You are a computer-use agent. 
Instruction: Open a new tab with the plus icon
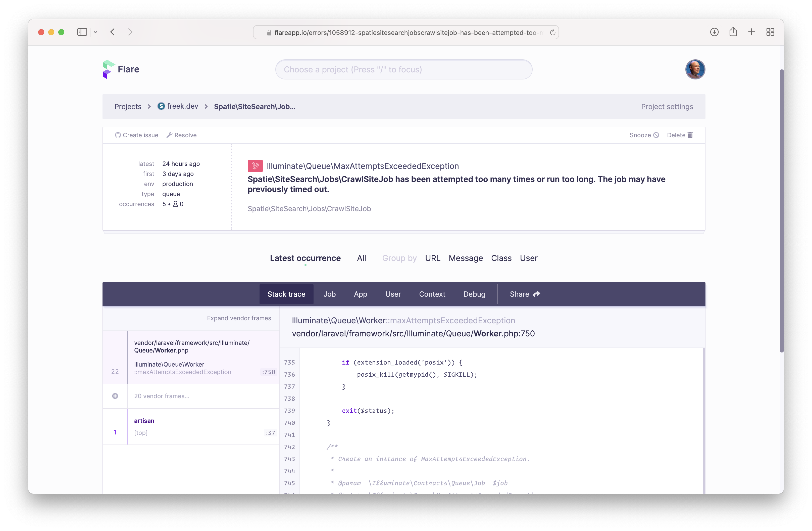point(751,32)
